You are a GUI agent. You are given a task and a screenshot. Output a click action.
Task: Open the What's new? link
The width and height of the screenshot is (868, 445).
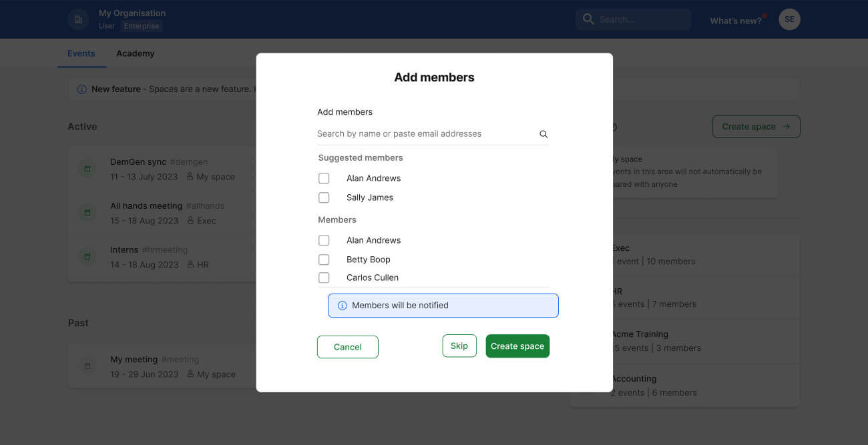point(735,21)
